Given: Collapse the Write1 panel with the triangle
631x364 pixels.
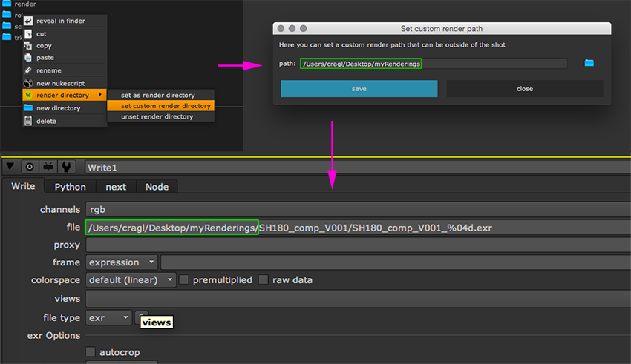Looking at the screenshot, I should (10, 167).
